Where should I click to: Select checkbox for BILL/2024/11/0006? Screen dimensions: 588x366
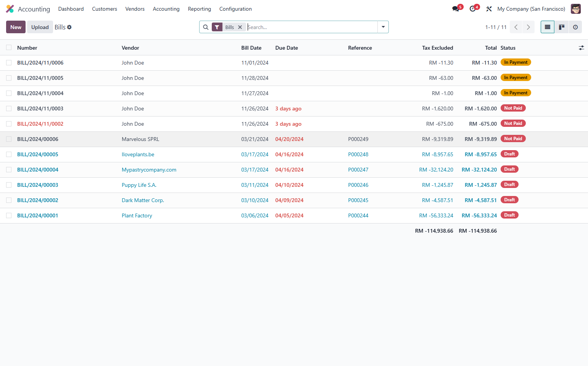point(9,63)
